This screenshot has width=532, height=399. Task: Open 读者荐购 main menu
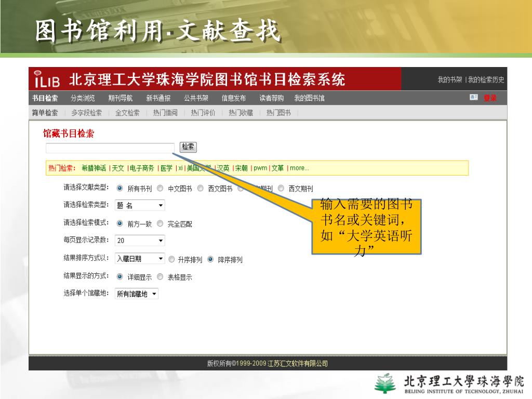point(271,98)
